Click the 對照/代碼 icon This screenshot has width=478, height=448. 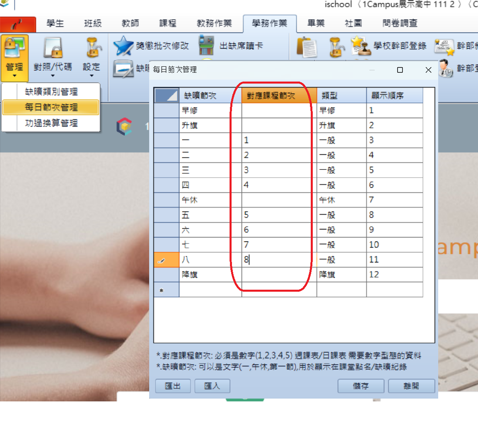point(53,48)
